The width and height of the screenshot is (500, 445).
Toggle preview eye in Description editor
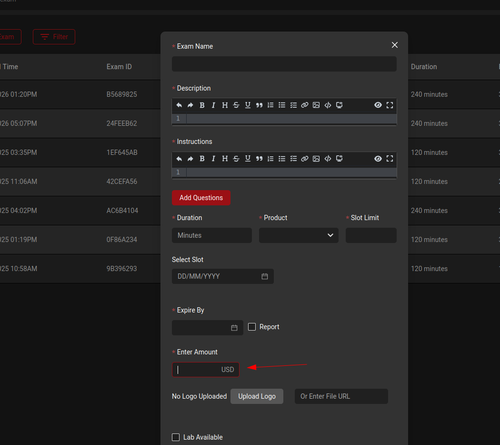378,105
